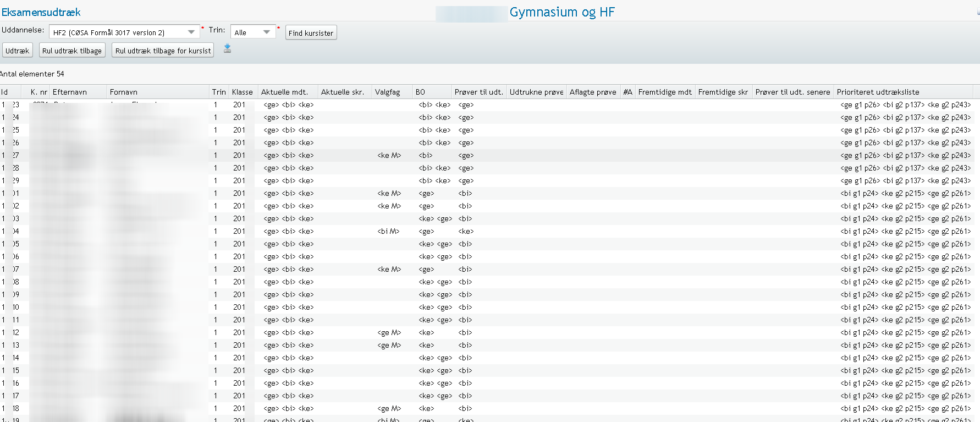Sort by the BO column header
Viewport: 980px width, 422px height.
pos(432,92)
